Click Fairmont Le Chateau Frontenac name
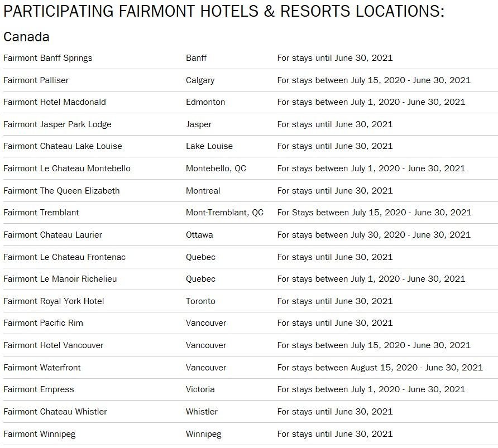The width and height of the screenshot is (498, 448). pos(65,257)
